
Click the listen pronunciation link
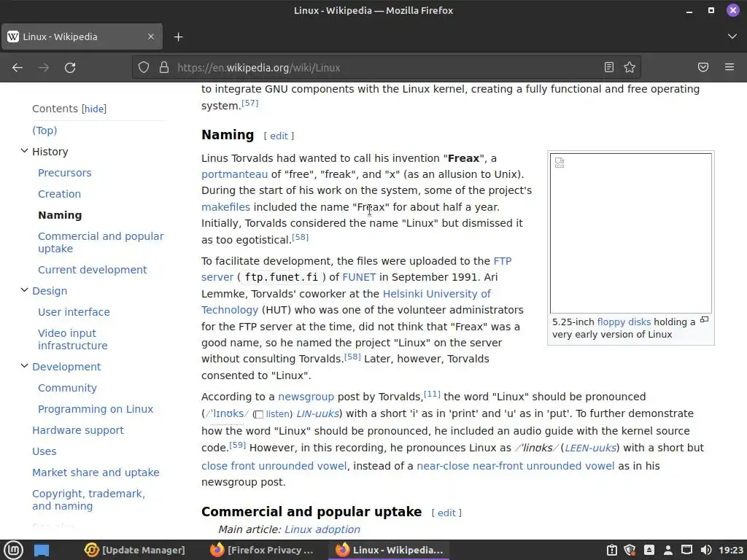point(279,414)
